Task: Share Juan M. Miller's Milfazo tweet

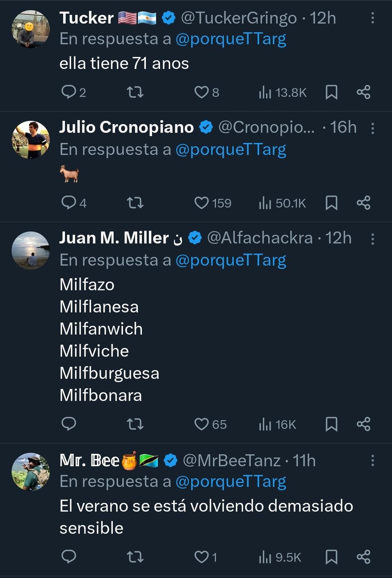Action: tap(363, 424)
